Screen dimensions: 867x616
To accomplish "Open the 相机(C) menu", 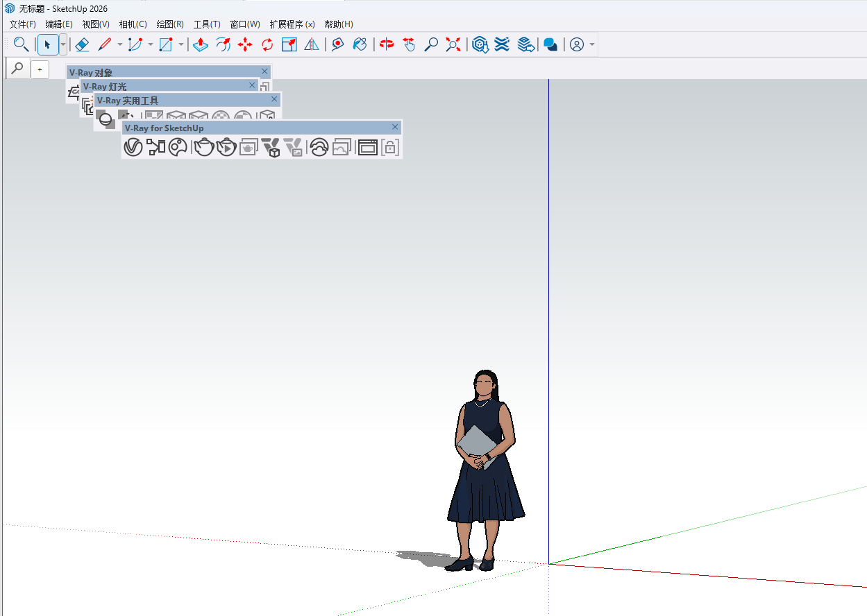I will point(133,24).
